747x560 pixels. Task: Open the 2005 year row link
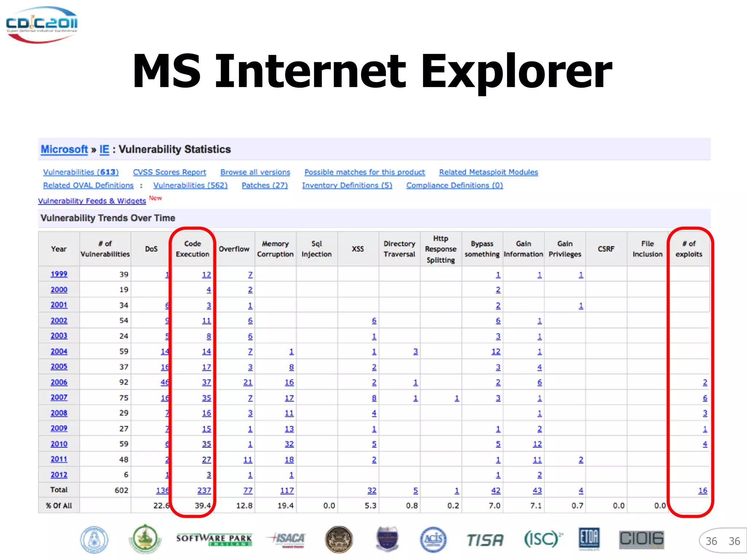(59, 367)
